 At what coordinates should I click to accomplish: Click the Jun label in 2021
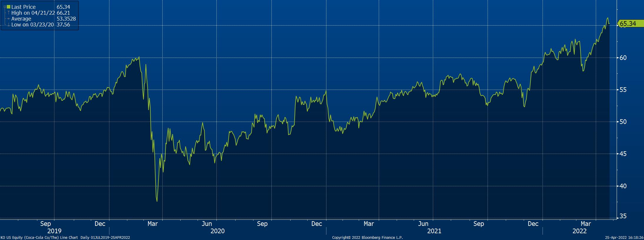[423, 224]
